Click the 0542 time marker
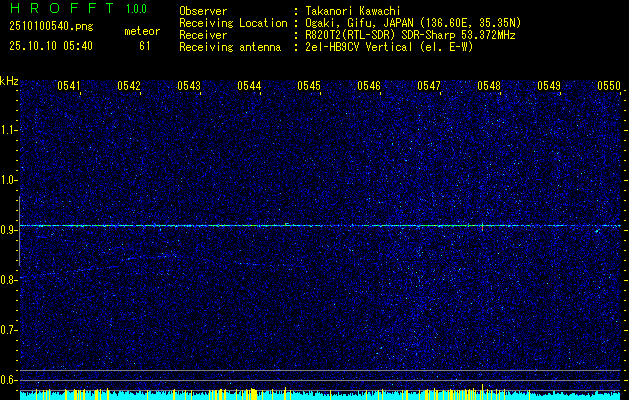This screenshot has width=629, height=400. 129,85
